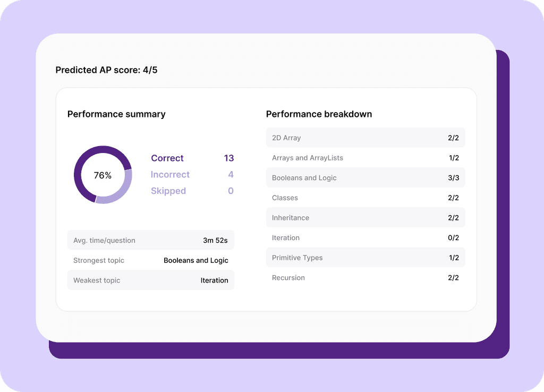The image size is (544, 392).
Task: Open the 2D Array topic breakdown
Action: [x=365, y=138]
